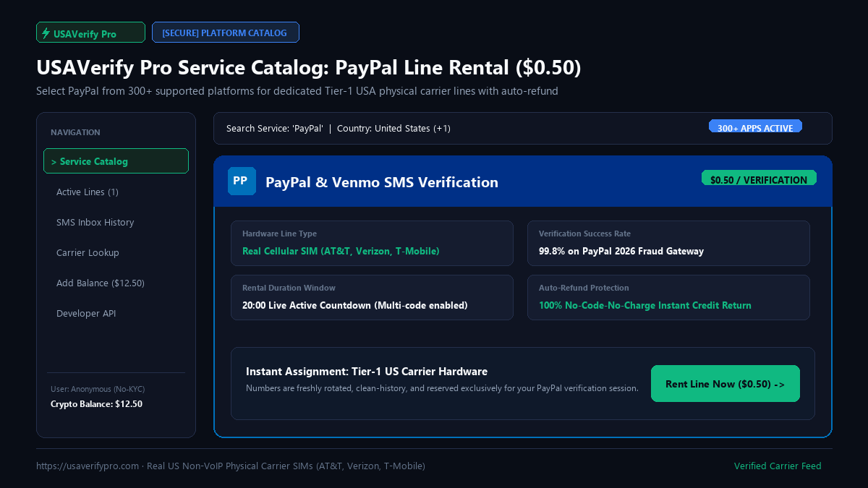Click 'Instant Assignment: Tier-1 US Carrier Hardware' heading

[367, 372]
